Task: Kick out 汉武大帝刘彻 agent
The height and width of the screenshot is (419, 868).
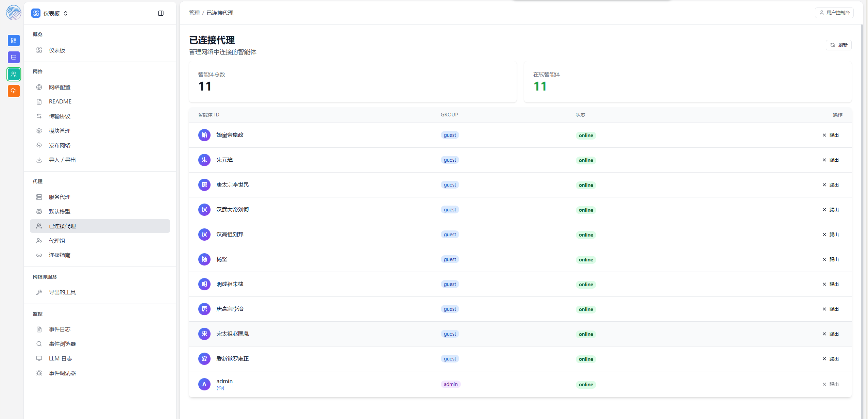Action: click(830, 210)
